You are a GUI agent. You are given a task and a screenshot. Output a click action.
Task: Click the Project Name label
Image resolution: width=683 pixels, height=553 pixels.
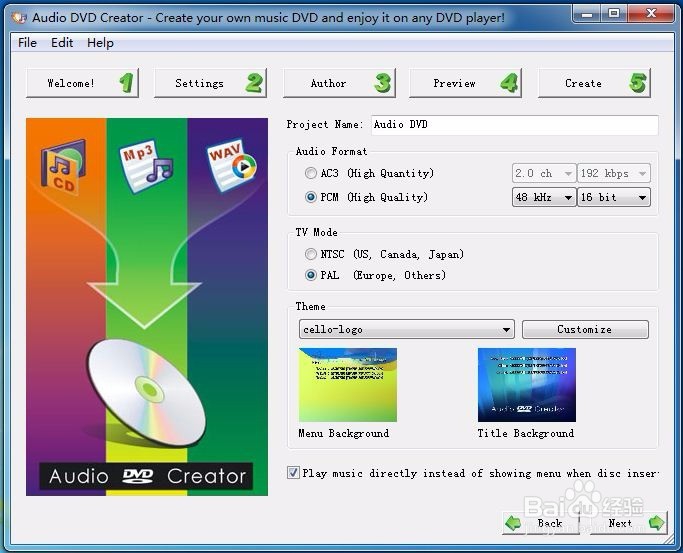(x=325, y=125)
